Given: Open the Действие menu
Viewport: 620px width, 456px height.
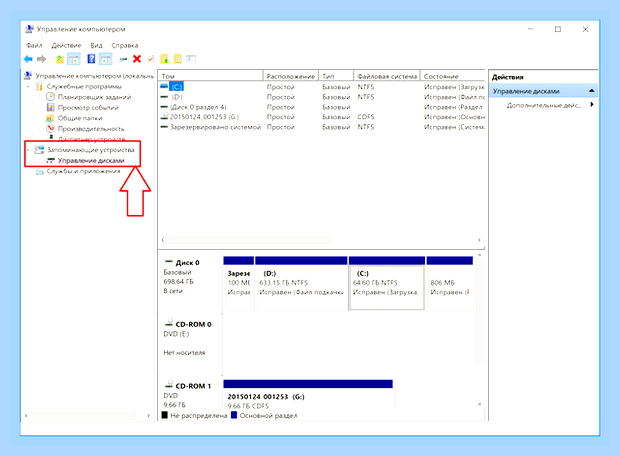Looking at the screenshot, I should point(66,45).
